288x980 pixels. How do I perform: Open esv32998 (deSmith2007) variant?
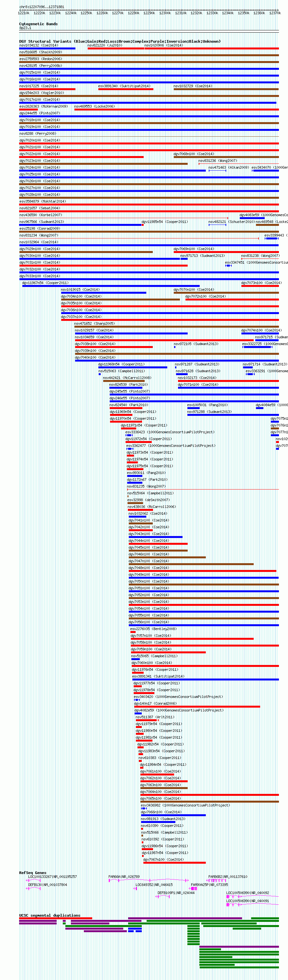pos(149,500)
